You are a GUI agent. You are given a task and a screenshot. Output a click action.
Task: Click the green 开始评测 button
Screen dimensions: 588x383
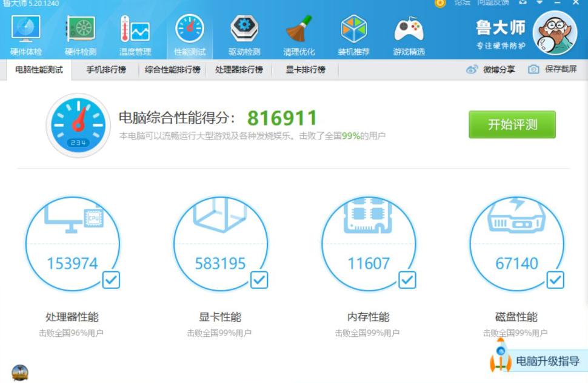tap(512, 124)
